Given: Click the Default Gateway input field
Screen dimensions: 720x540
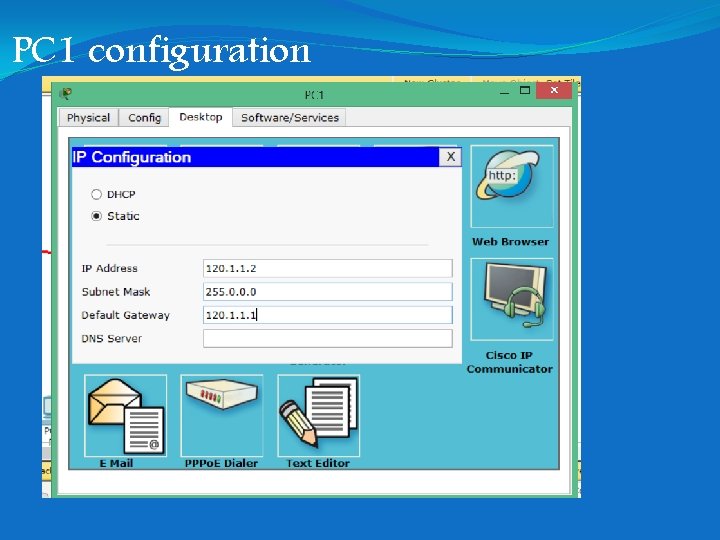Looking at the screenshot, I should click(327, 315).
